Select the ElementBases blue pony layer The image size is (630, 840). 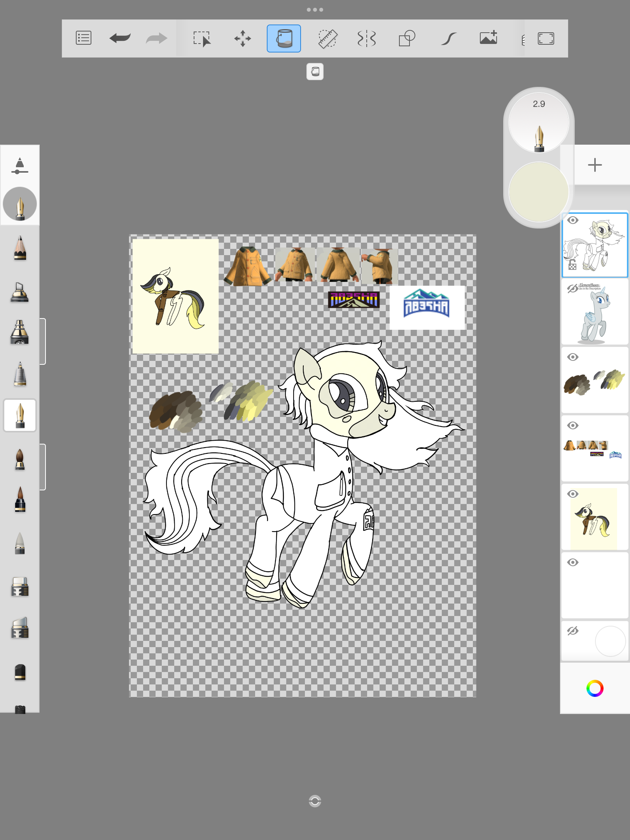(x=595, y=312)
